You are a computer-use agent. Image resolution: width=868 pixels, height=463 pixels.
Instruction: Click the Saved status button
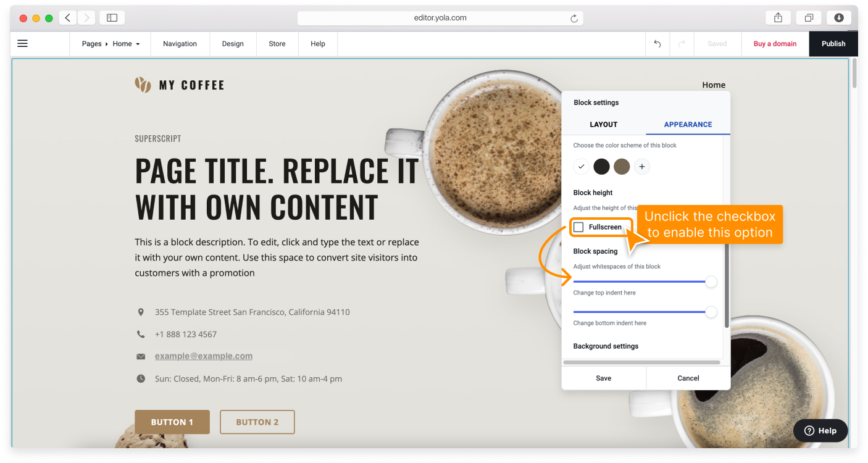(x=717, y=44)
